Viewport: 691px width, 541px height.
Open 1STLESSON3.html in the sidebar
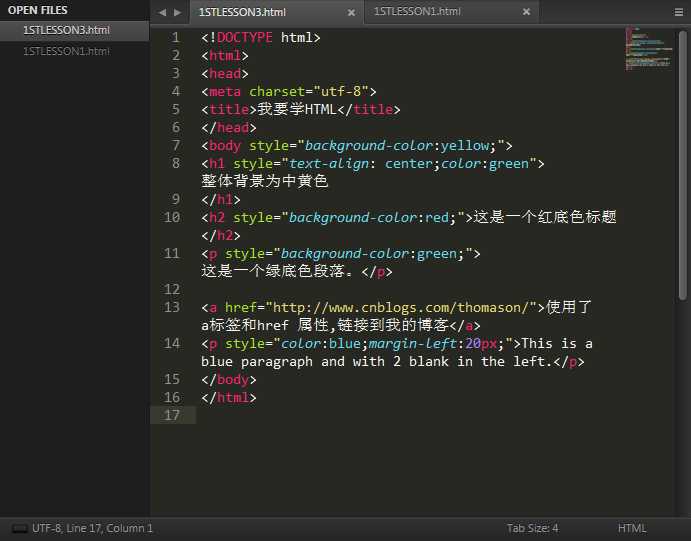66,30
